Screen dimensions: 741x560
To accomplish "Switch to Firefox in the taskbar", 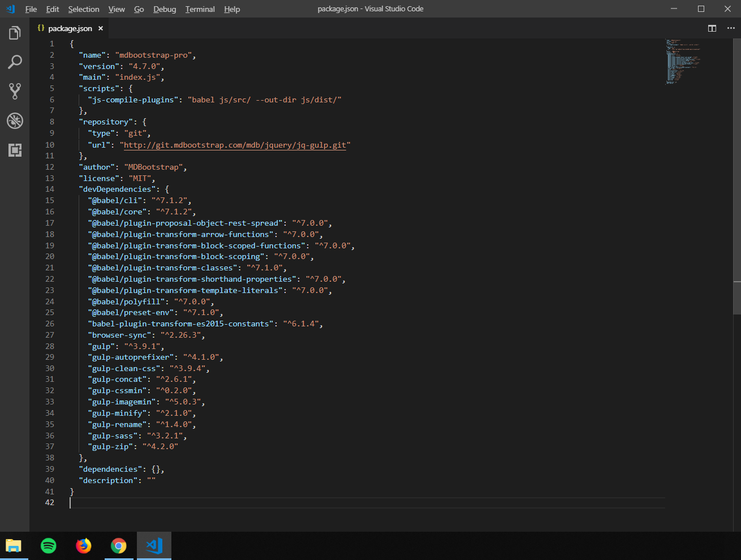I will 84,546.
